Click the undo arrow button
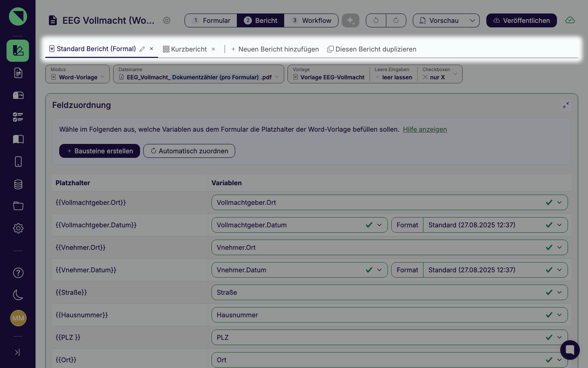Image resolution: width=588 pixels, height=368 pixels. tap(376, 20)
